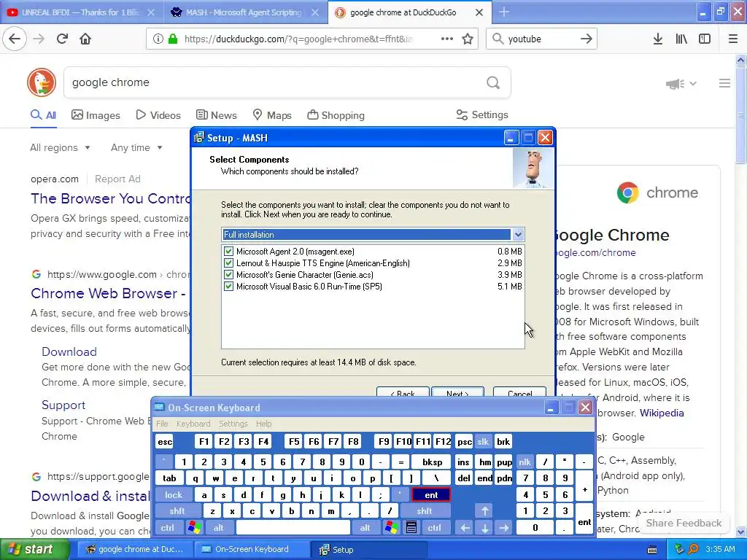
Task: Click the DuckDuckGo duck logo
Action: [x=42, y=82]
